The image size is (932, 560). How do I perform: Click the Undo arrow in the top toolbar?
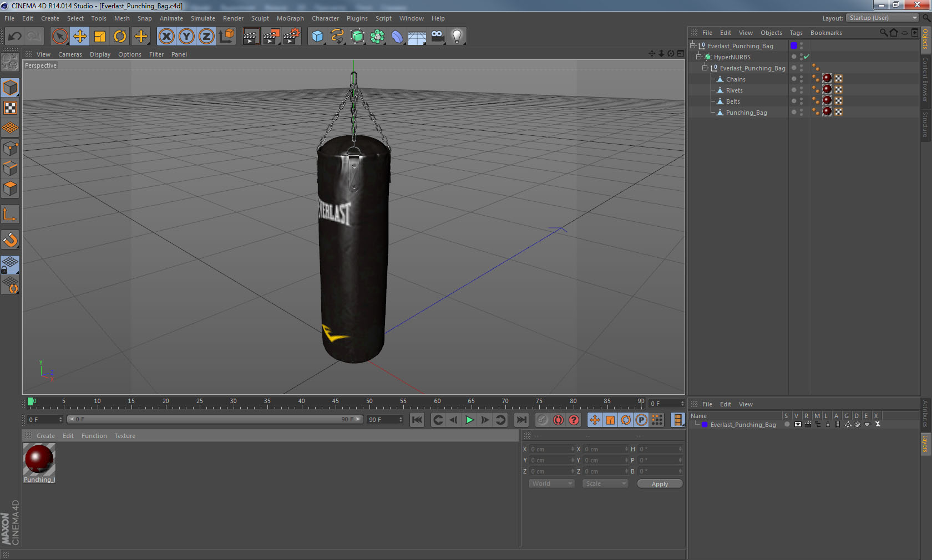point(15,37)
